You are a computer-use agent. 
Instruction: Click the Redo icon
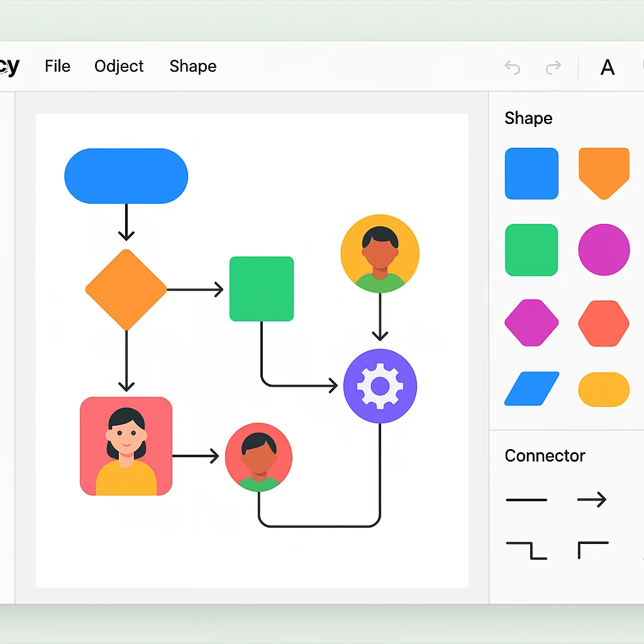tap(553, 67)
